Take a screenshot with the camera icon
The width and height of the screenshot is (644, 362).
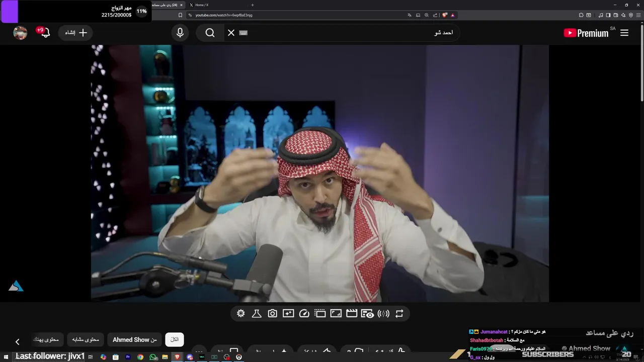[x=272, y=314]
